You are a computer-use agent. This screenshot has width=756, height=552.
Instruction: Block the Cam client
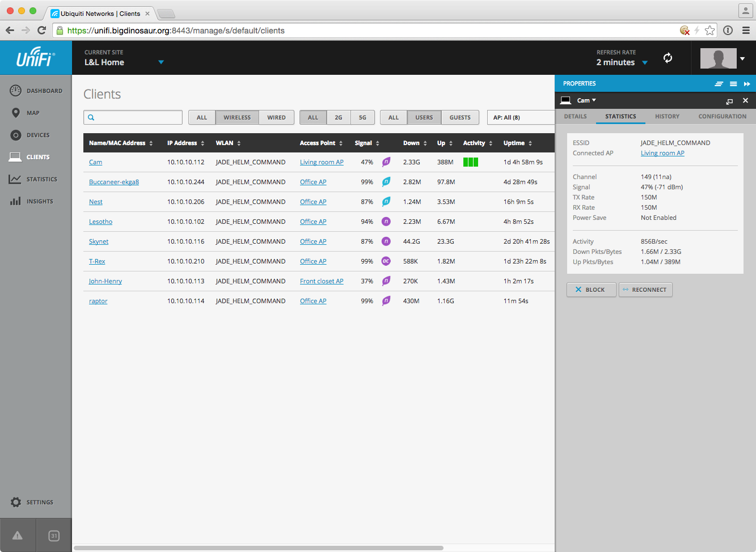click(x=590, y=290)
